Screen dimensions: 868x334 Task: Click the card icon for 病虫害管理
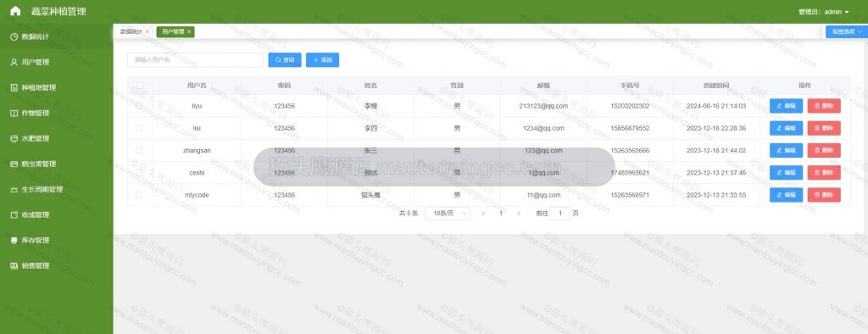click(14, 164)
